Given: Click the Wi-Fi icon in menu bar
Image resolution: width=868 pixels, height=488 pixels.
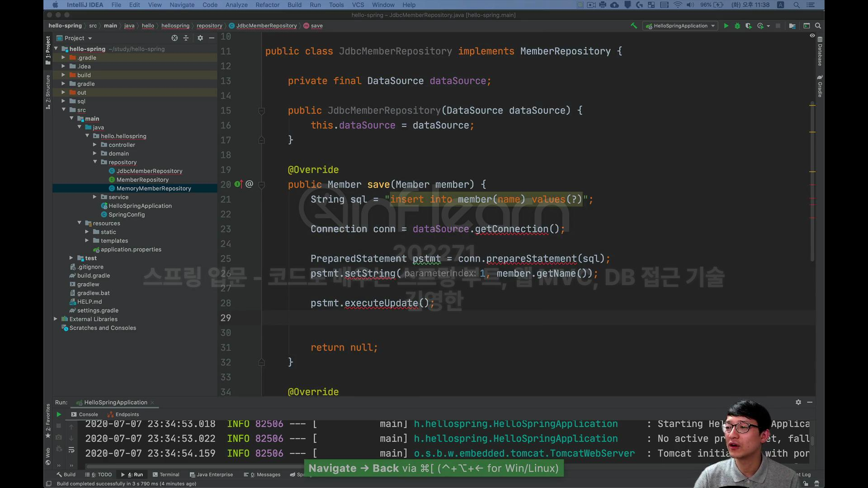Looking at the screenshot, I should coord(678,5).
